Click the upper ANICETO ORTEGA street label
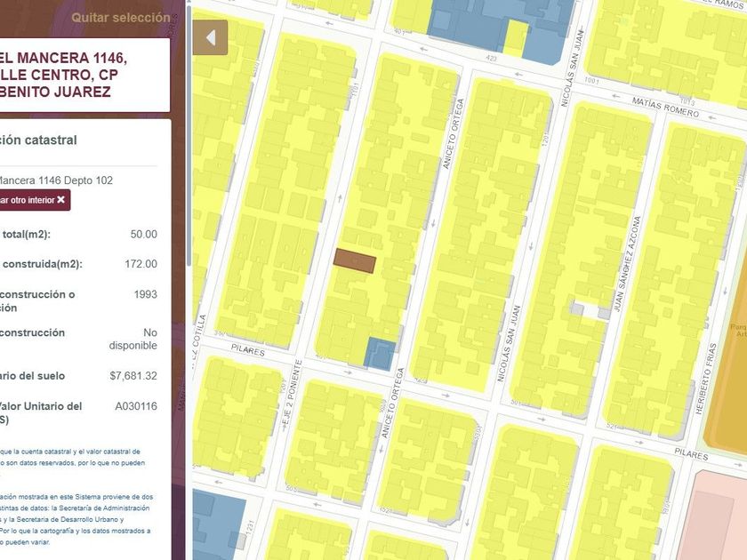 point(453,133)
